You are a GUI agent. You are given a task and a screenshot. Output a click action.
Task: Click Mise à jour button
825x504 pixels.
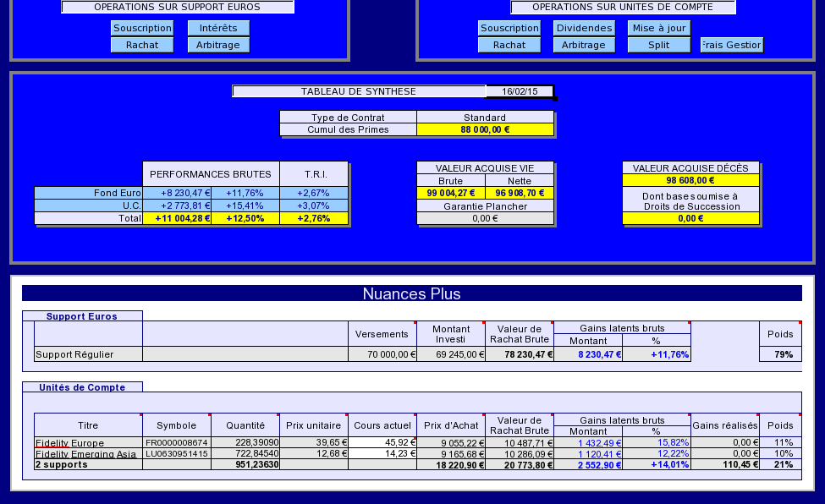click(x=659, y=28)
